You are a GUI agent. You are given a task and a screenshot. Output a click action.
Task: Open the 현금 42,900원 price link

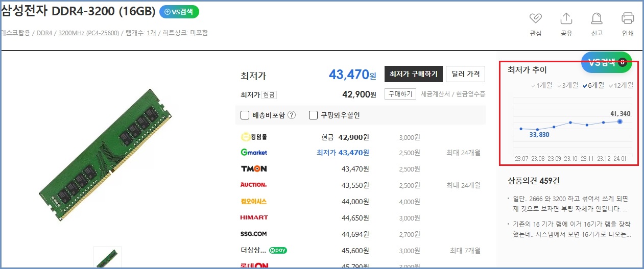point(345,137)
